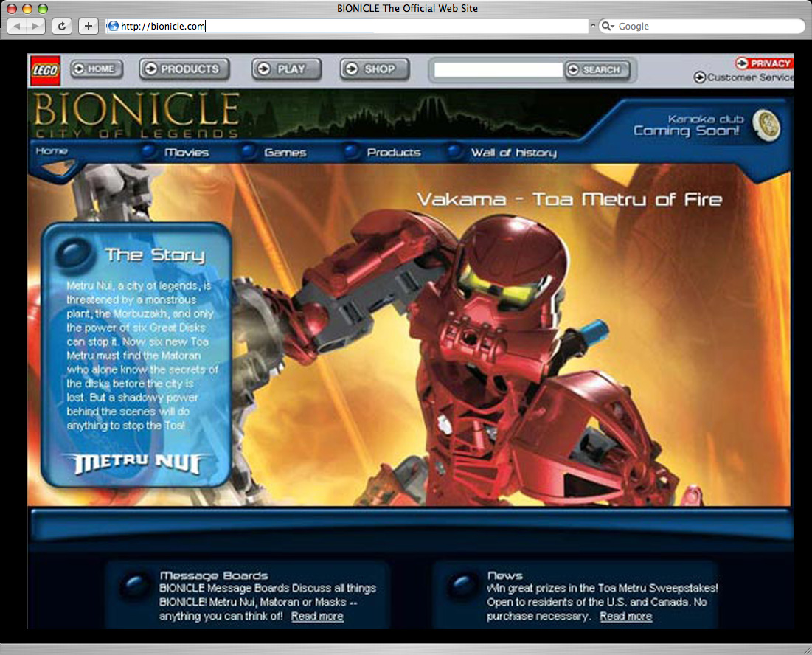Click the Customer Service arrow icon

[x=699, y=77]
